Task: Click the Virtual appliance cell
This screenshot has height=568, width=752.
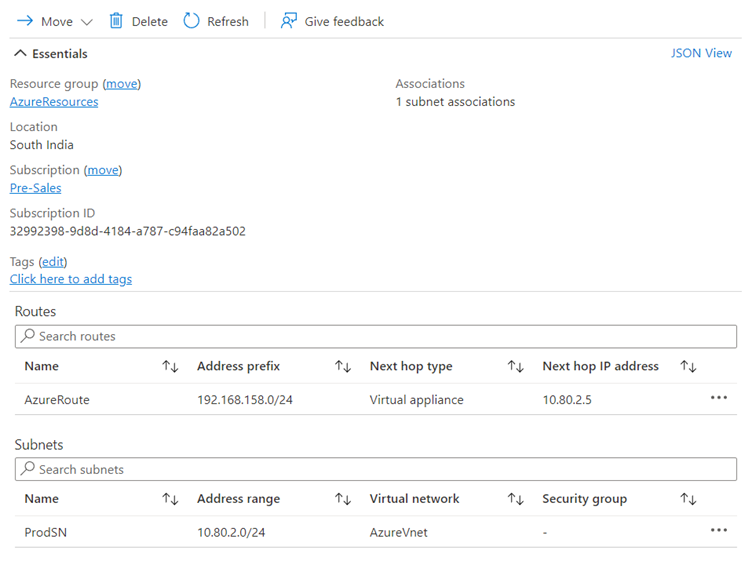Action: (416, 400)
